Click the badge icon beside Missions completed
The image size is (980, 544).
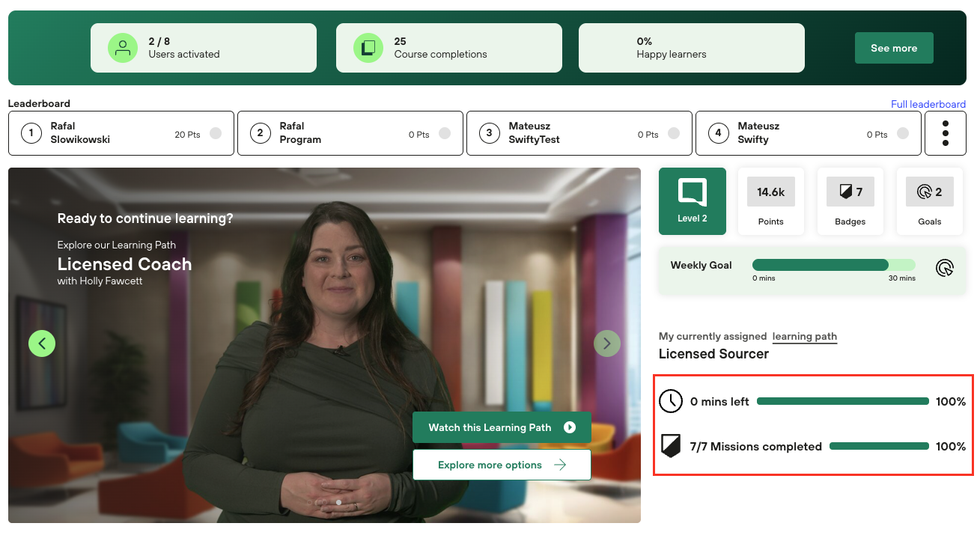[671, 447]
